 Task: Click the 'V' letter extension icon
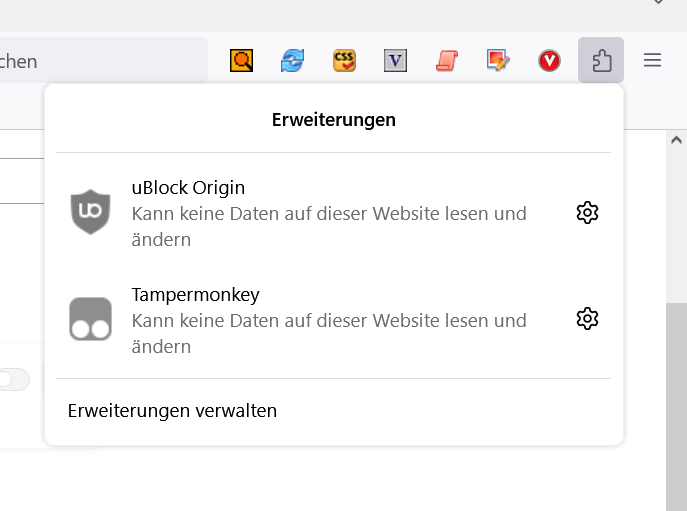coord(396,61)
